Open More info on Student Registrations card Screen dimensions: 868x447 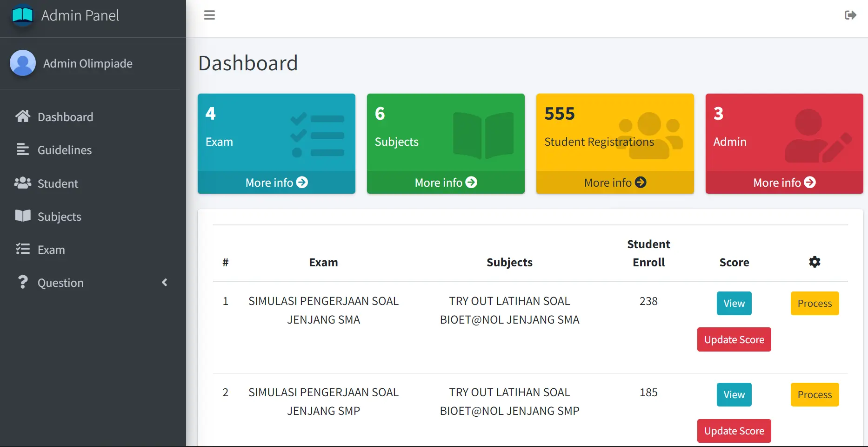[615, 183]
